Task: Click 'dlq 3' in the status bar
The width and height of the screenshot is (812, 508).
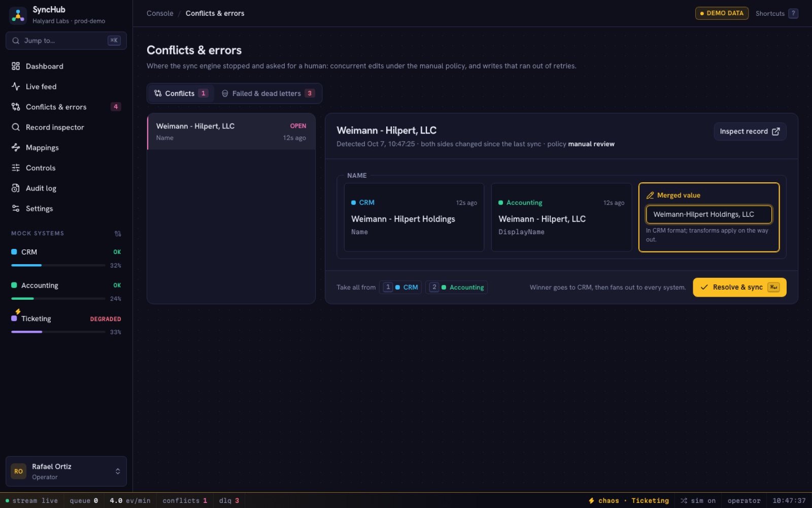Action: (x=229, y=501)
